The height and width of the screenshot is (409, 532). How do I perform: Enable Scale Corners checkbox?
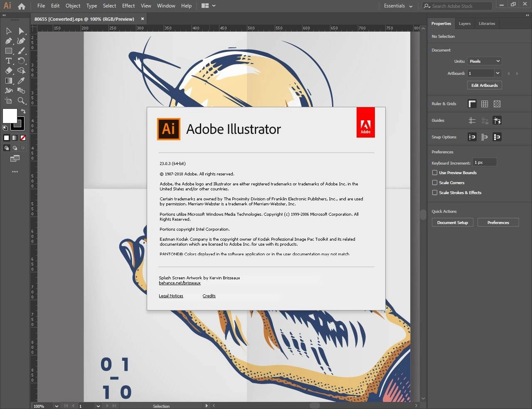(x=435, y=182)
